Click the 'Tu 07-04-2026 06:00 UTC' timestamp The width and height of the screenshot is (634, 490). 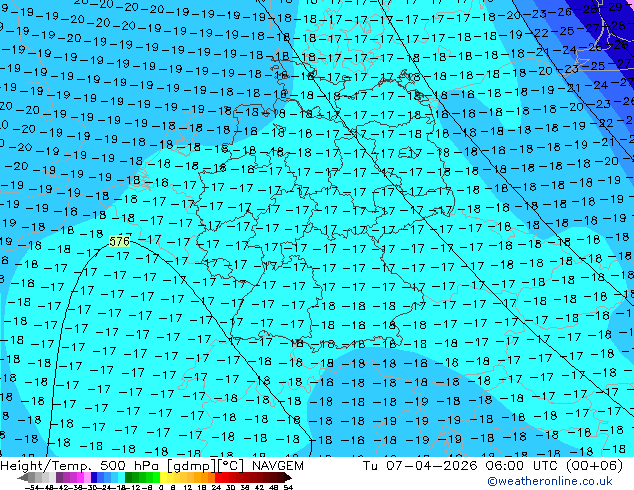point(461,466)
